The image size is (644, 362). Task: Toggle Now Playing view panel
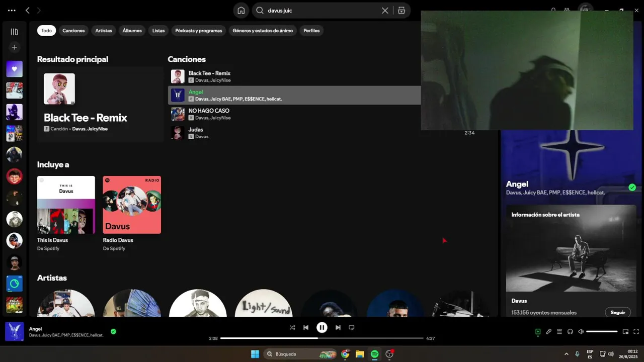[x=538, y=332]
